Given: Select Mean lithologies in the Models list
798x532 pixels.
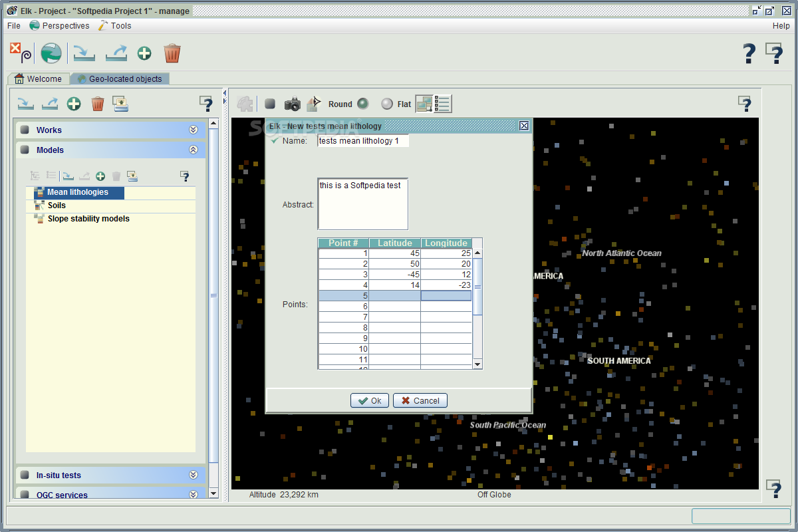Looking at the screenshot, I should tap(78, 192).
